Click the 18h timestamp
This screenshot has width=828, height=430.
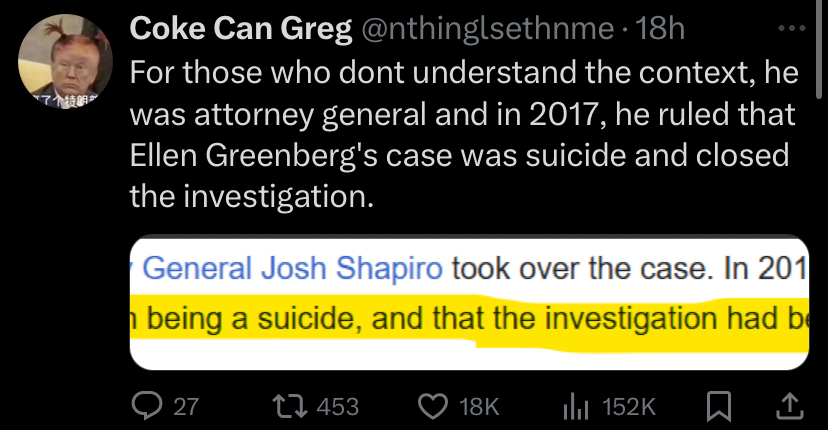tap(660, 29)
